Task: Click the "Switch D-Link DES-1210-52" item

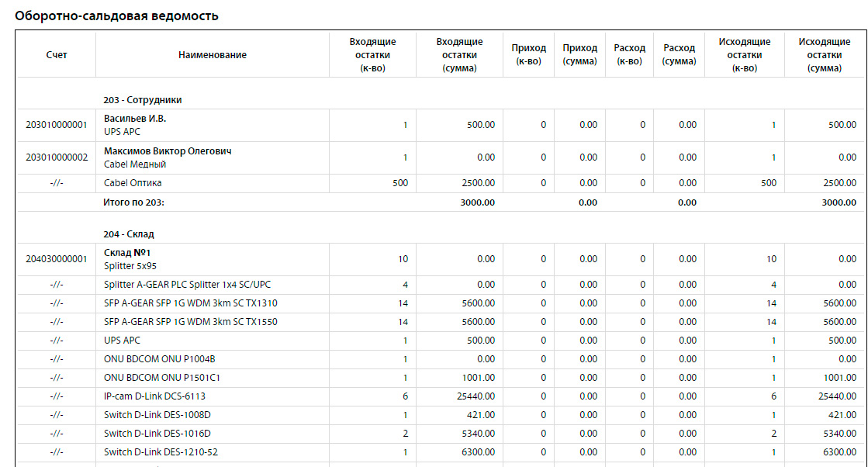Action: click(x=161, y=451)
